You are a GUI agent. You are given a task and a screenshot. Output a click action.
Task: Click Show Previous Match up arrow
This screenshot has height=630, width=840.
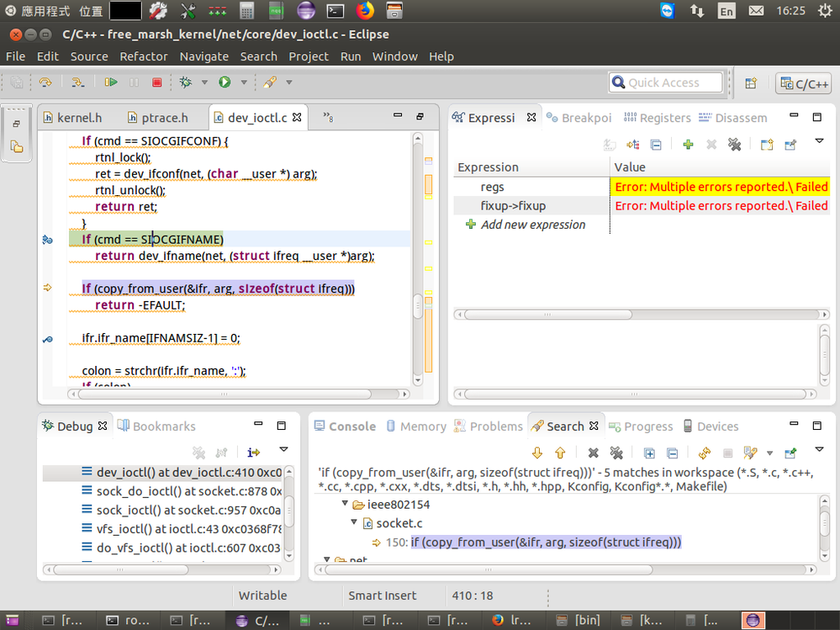tap(560, 453)
